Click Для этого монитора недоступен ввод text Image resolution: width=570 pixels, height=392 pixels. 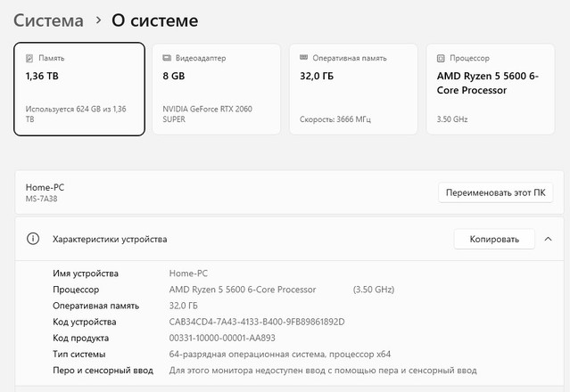pos(323,371)
